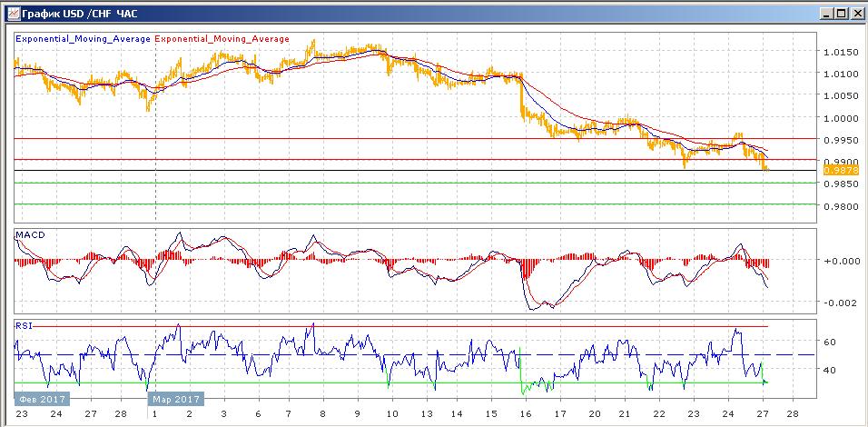Select the MACD indicator label
Screen dimensions: 868x427
31,234
